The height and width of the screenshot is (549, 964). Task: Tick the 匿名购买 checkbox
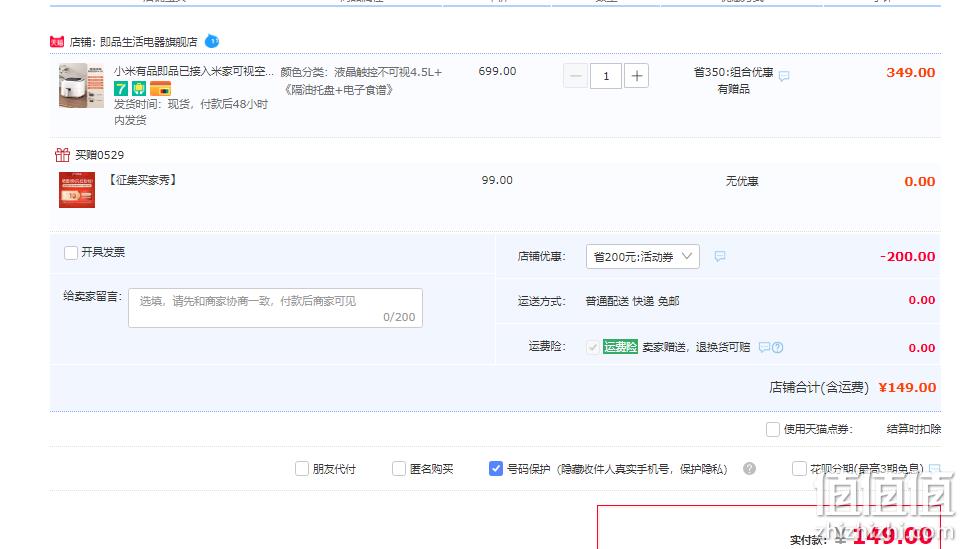[x=399, y=469]
